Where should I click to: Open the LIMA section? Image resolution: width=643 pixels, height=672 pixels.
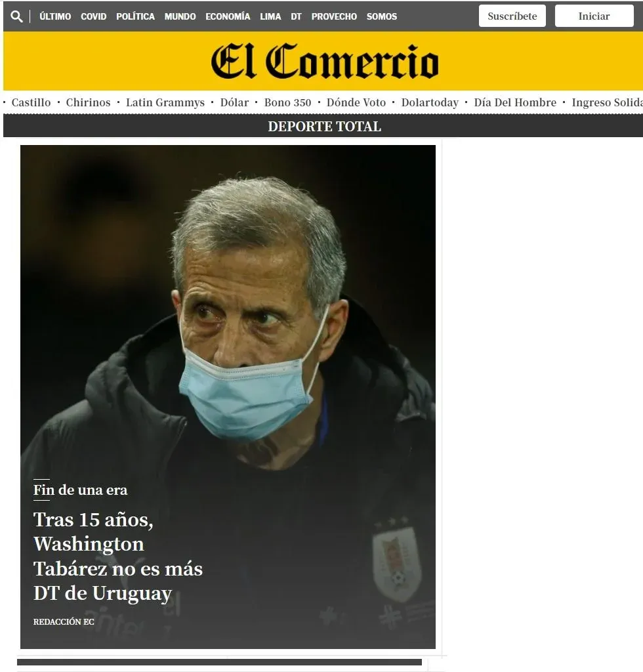click(x=270, y=16)
